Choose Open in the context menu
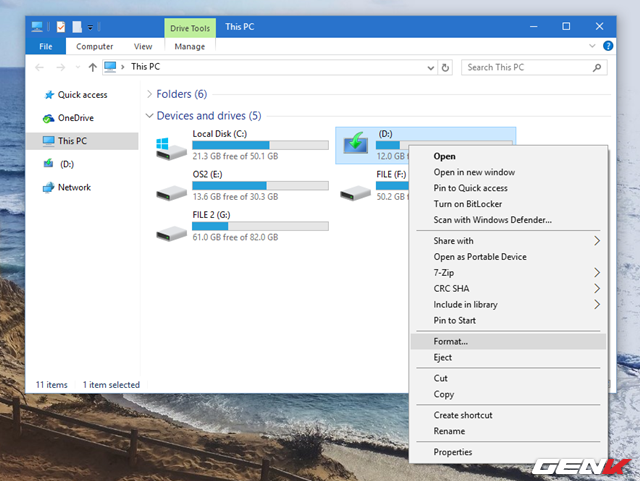The height and width of the screenshot is (481, 640). coord(508,156)
